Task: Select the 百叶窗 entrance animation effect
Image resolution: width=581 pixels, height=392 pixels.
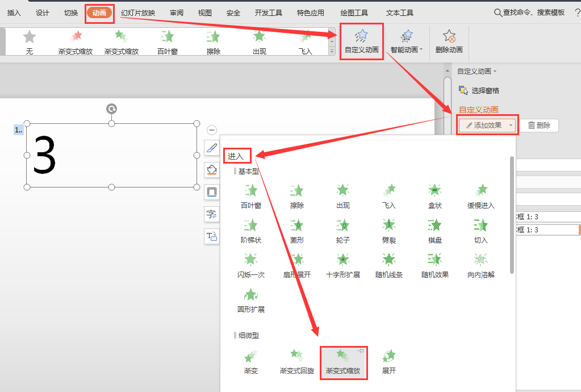Action: (250, 195)
